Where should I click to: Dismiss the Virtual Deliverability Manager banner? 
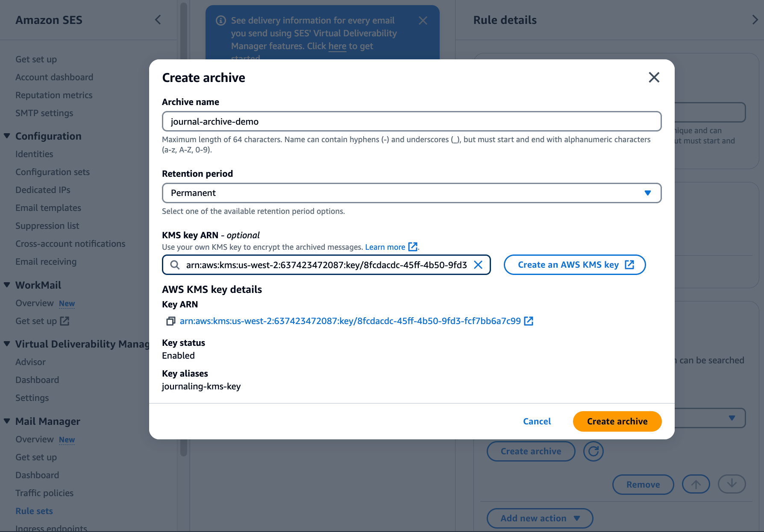coord(423,20)
